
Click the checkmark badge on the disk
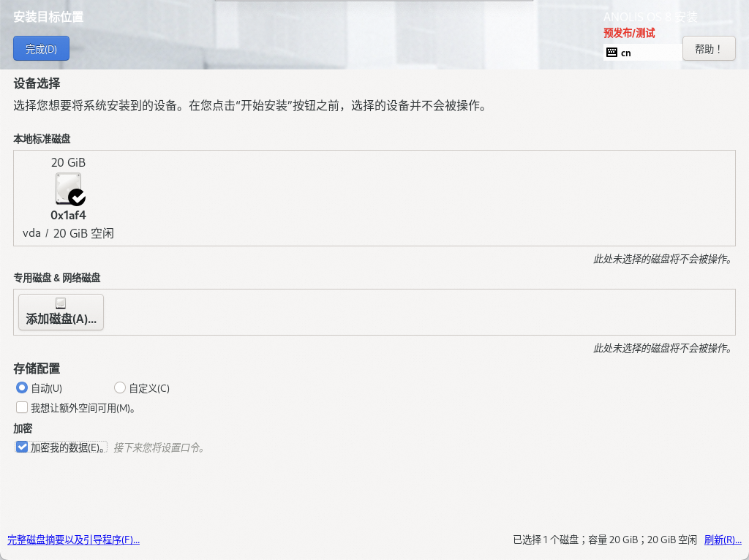[x=77, y=197]
